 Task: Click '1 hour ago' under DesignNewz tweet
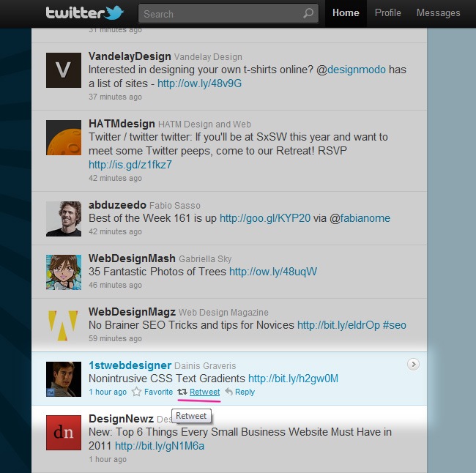pos(108,459)
